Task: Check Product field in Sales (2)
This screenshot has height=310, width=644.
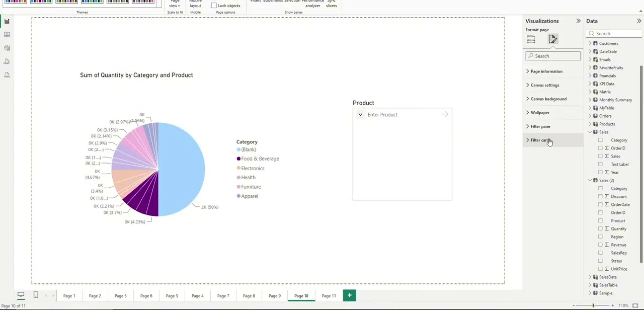Action: pyautogui.click(x=600, y=221)
